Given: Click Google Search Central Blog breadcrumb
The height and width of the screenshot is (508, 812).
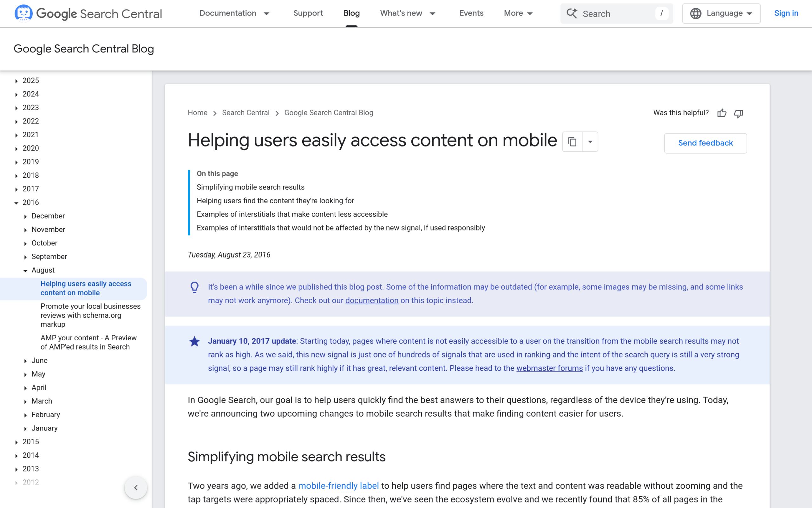Looking at the screenshot, I should (329, 112).
